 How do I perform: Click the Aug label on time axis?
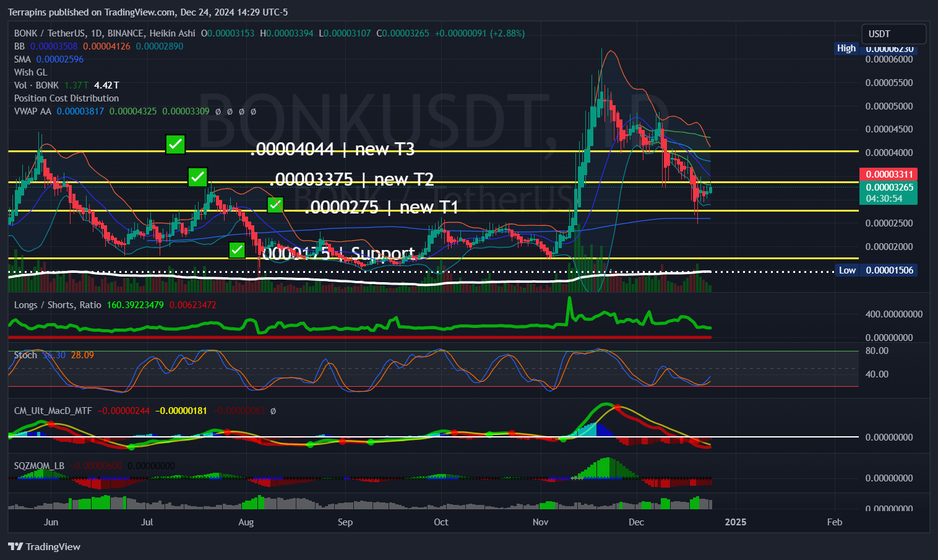click(246, 522)
